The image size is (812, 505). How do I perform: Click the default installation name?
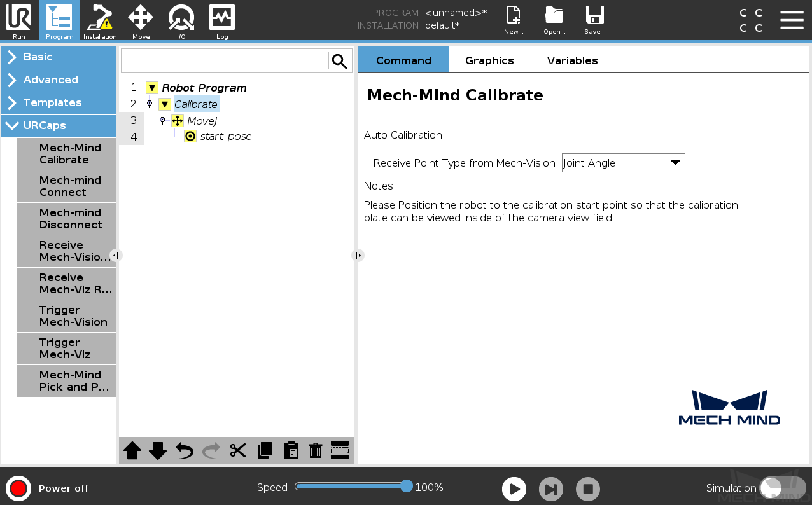442,25
